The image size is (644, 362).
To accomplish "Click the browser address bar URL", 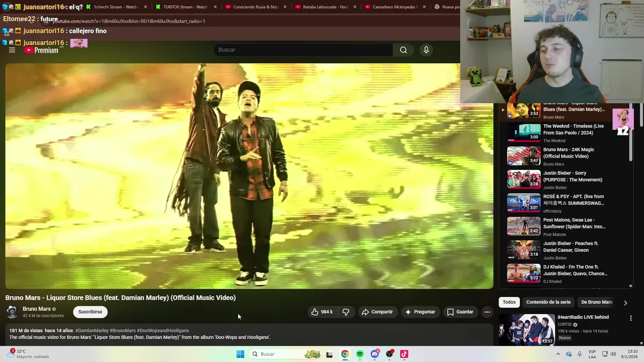I will click(x=129, y=21).
